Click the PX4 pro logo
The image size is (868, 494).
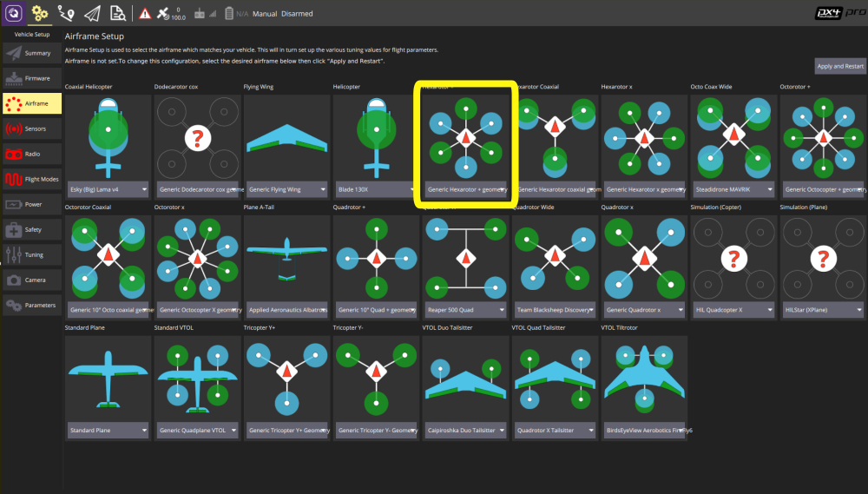pos(840,13)
